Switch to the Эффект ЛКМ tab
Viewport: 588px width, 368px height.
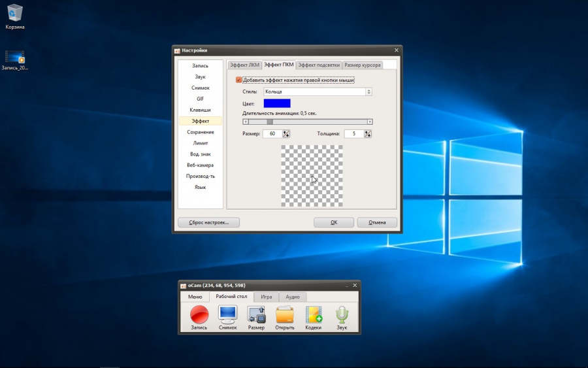pos(244,65)
